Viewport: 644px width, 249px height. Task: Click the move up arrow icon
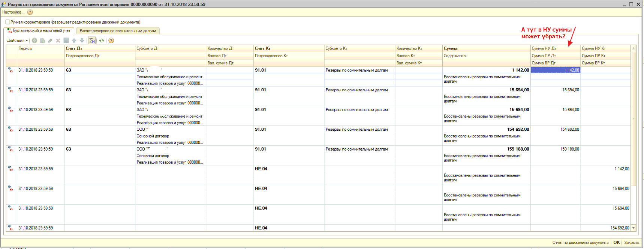click(74, 41)
